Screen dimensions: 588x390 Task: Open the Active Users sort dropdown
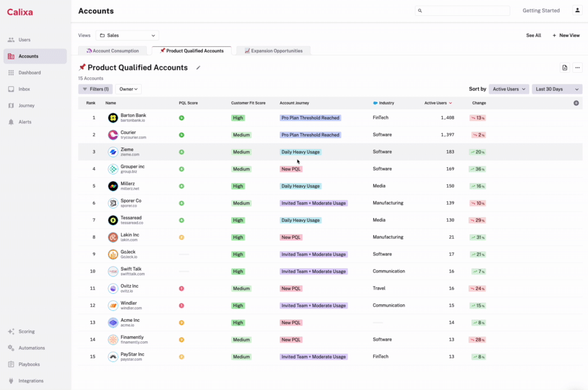coord(509,89)
